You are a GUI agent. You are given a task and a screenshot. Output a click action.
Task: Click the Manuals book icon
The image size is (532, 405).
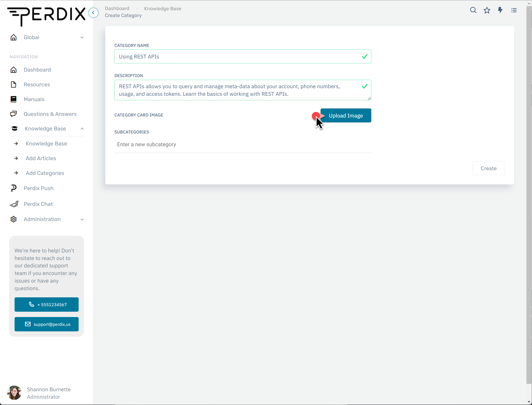[14, 99]
